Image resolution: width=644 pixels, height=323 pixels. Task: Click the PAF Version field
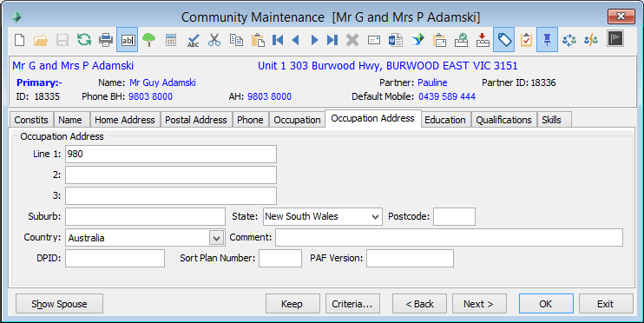pos(410,259)
